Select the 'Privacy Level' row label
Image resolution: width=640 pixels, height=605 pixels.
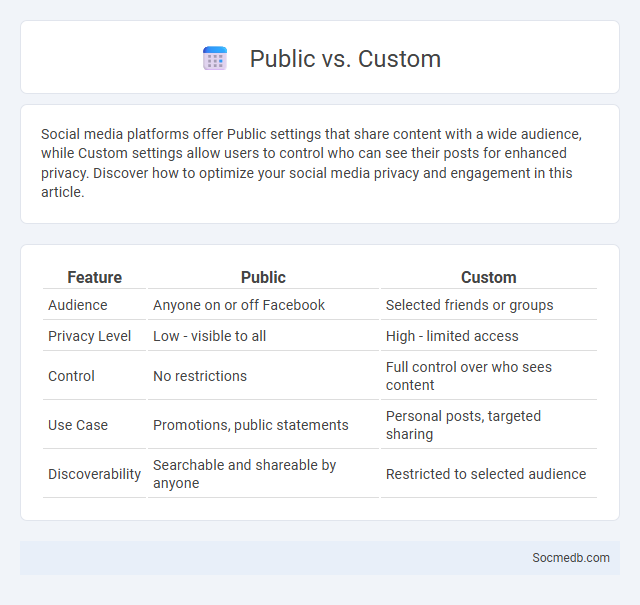pyautogui.click(x=89, y=336)
